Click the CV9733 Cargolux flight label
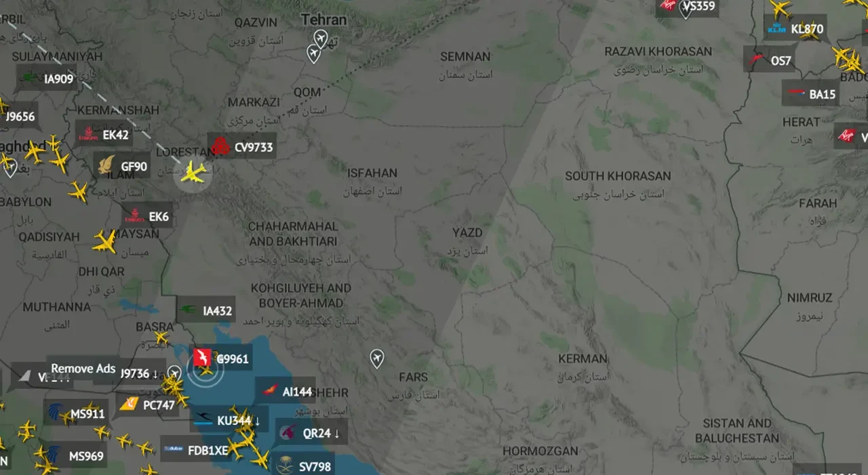Image resolution: width=868 pixels, height=475 pixels. click(x=242, y=146)
